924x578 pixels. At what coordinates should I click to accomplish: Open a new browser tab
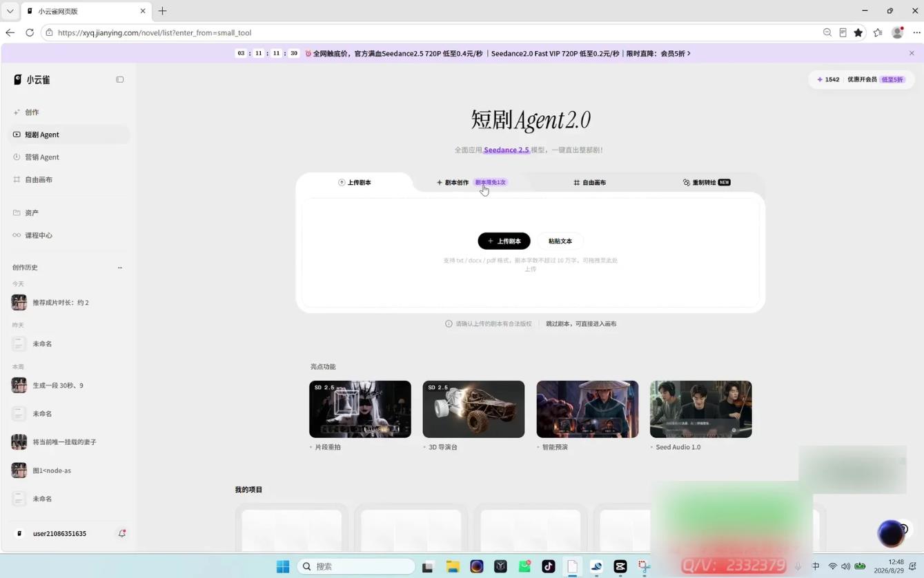tap(163, 11)
